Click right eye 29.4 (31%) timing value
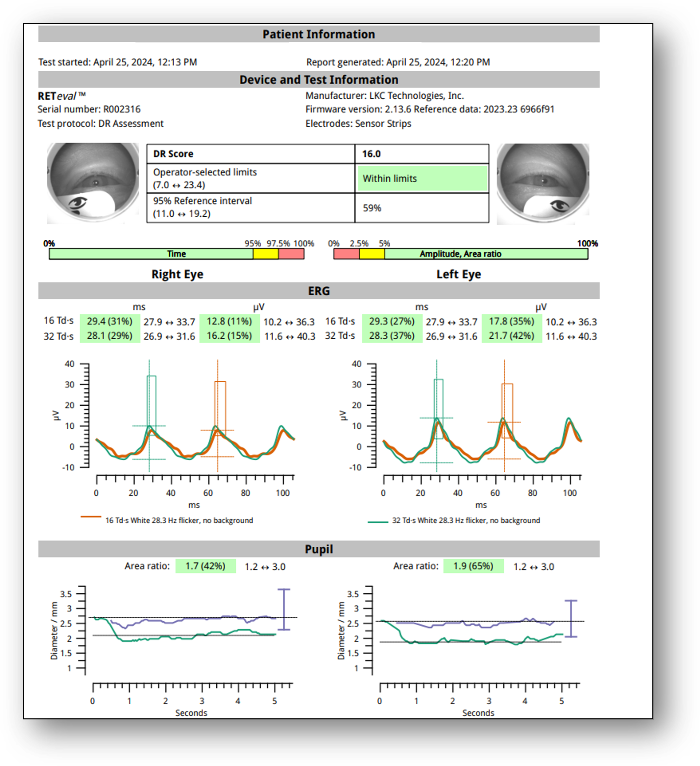The width and height of the screenshot is (700, 766). 109,322
